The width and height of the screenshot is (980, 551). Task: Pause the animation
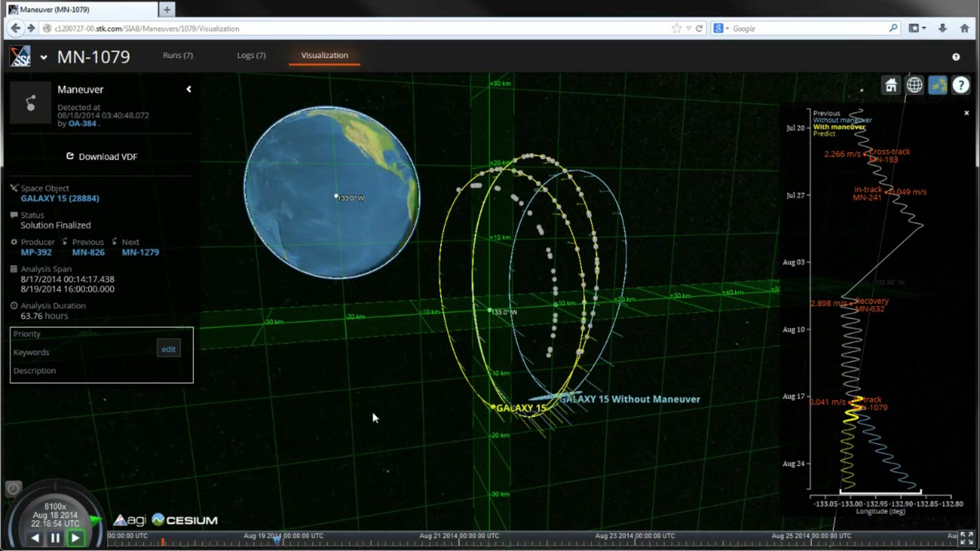55,538
